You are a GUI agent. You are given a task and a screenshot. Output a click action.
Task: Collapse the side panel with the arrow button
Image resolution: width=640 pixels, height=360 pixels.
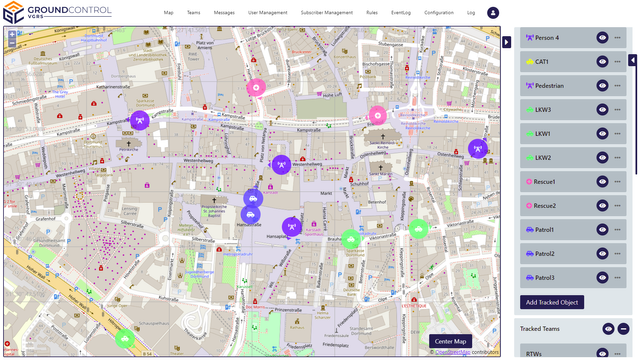click(x=507, y=42)
